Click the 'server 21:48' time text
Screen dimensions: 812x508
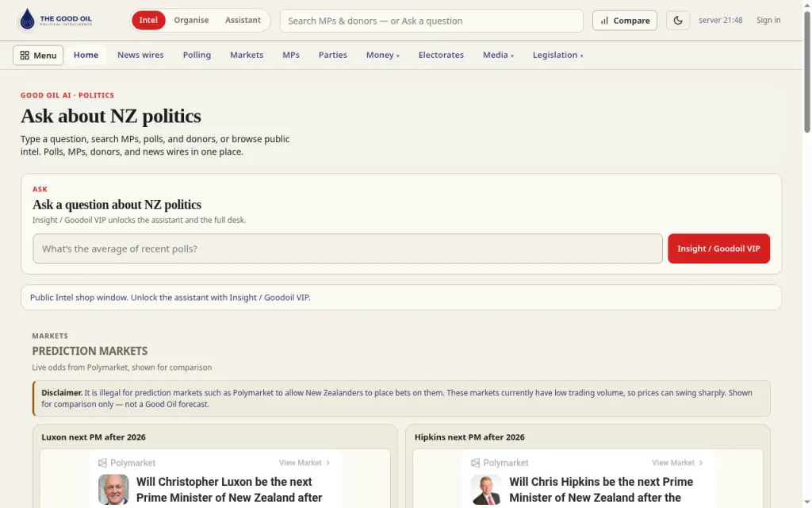(720, 20)
